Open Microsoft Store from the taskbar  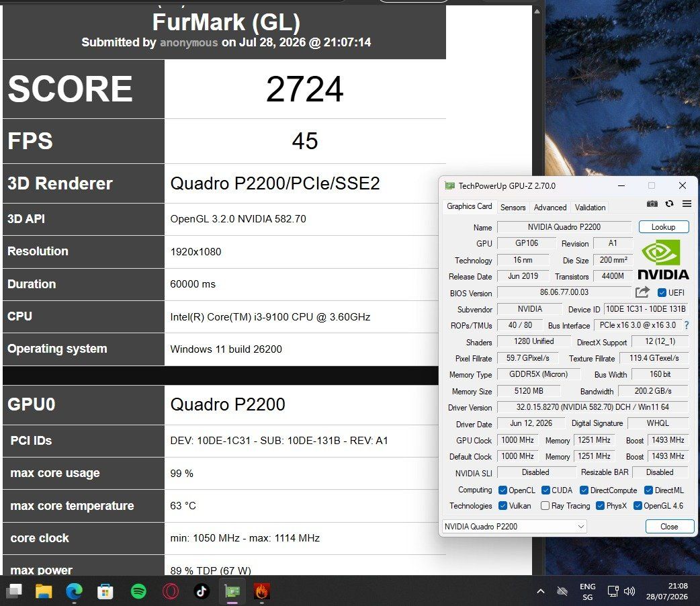coord(105,591)
